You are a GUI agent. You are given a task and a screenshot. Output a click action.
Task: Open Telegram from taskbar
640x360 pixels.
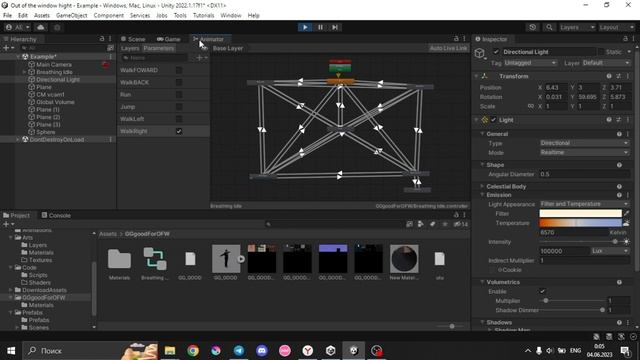point(239,351)
